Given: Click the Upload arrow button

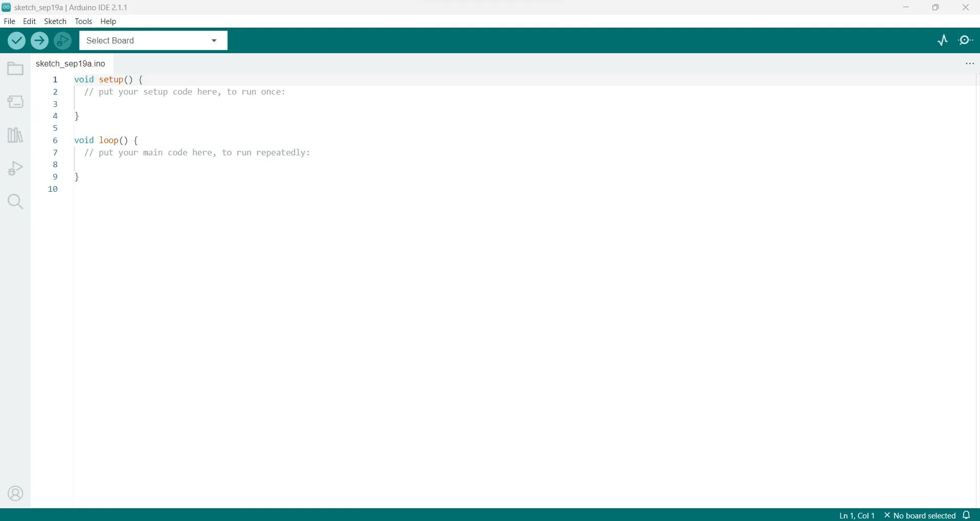Looking at the screenshot, I should click(39, 40).
